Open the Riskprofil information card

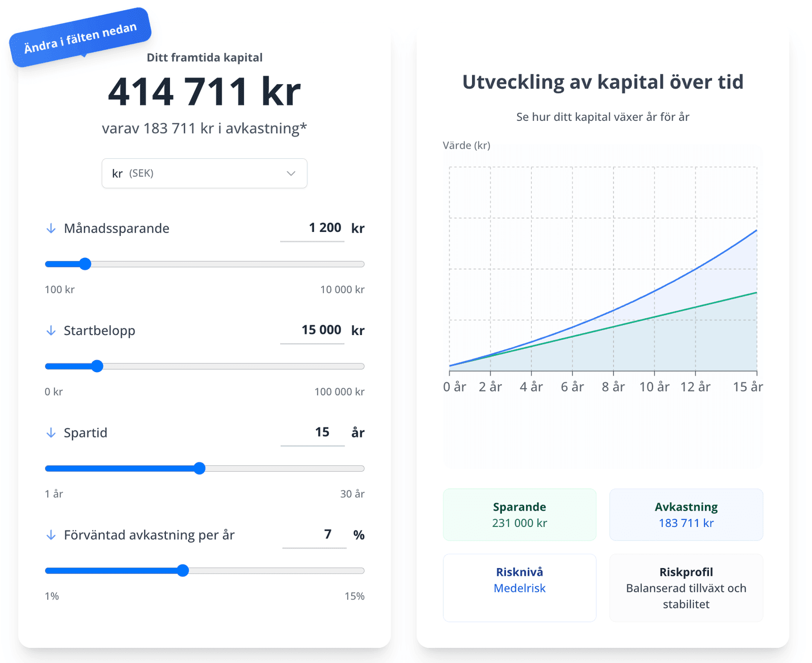pyautogui.click(x=686, y=588)
